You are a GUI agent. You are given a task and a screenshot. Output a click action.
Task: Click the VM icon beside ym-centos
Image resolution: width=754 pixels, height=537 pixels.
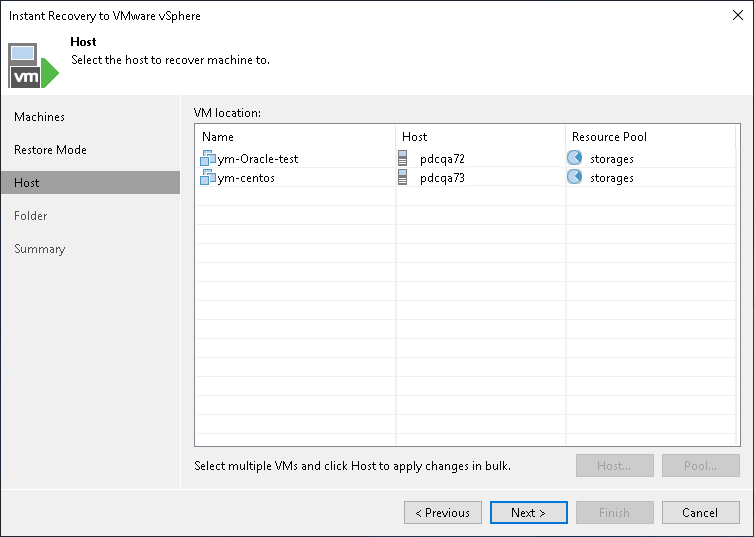pos(208,177)
